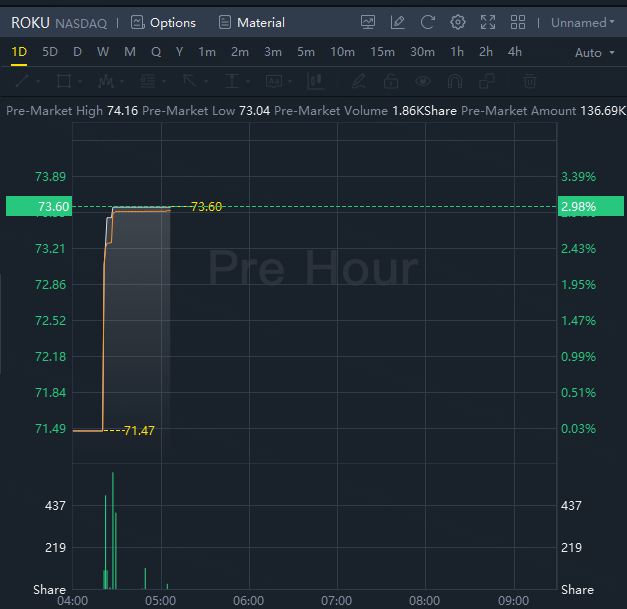Select the rectangle shape drawing tool
This screenshot has width=627, height=609.
[64, 81]
